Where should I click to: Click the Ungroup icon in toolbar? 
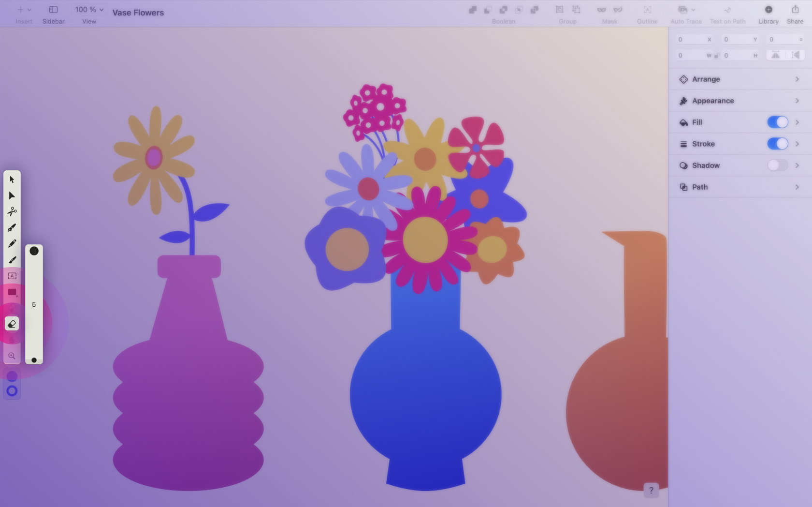click(x=576, y=10)
